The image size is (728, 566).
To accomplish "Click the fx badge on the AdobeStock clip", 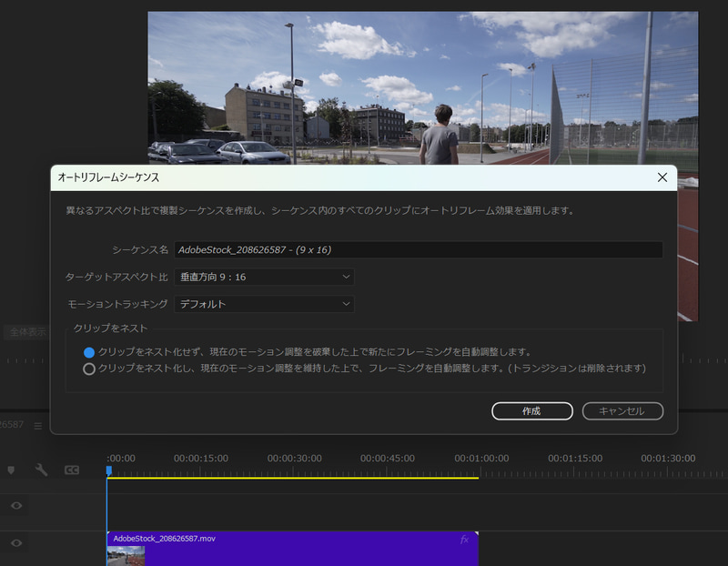I will tap(462, 540).
